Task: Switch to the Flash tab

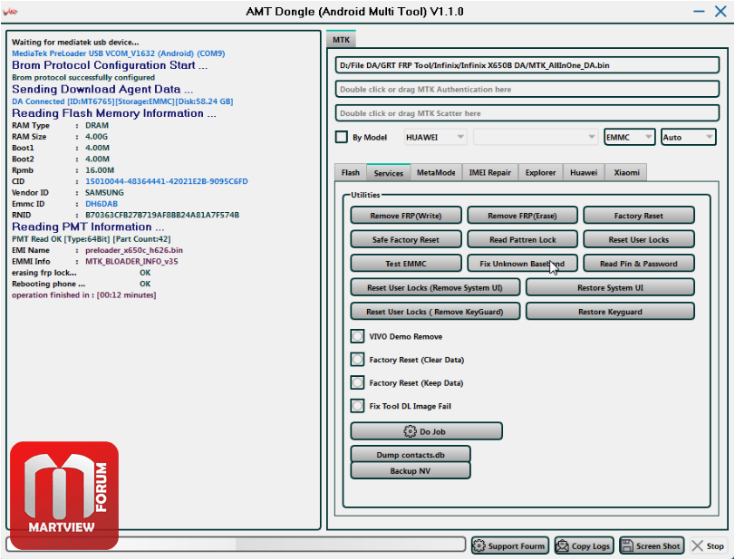Action: [351, 172]
